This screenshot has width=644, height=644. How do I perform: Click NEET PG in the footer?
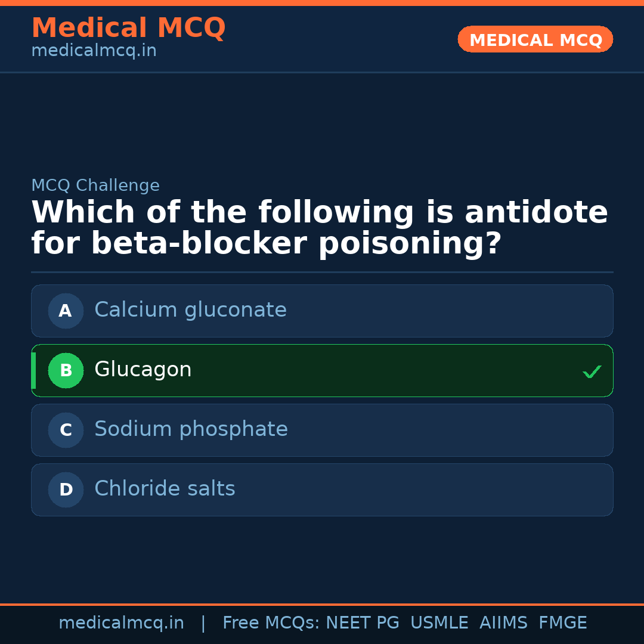click(x=363, y=623)
